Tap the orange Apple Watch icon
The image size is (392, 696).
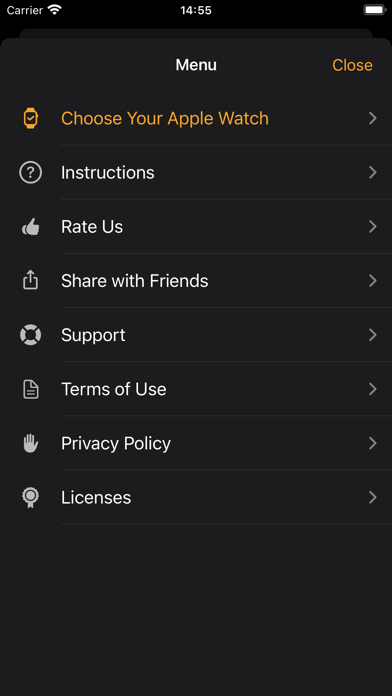pos(30,119)
